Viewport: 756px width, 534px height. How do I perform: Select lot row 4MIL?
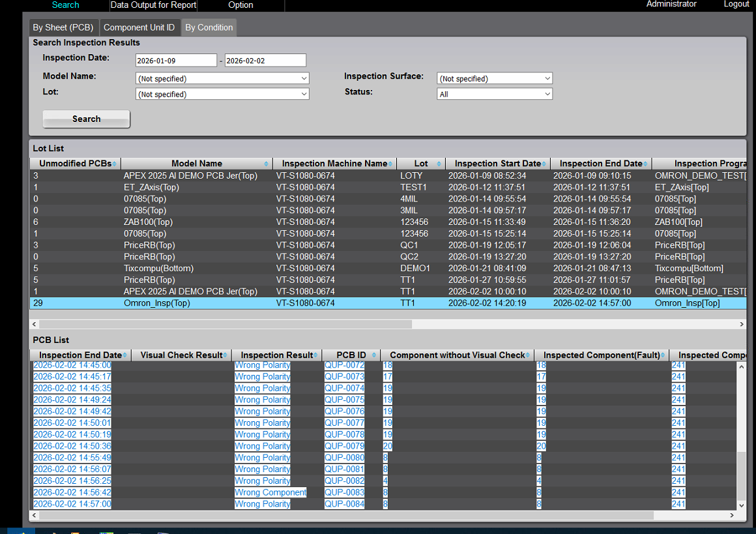coord(388,199)
